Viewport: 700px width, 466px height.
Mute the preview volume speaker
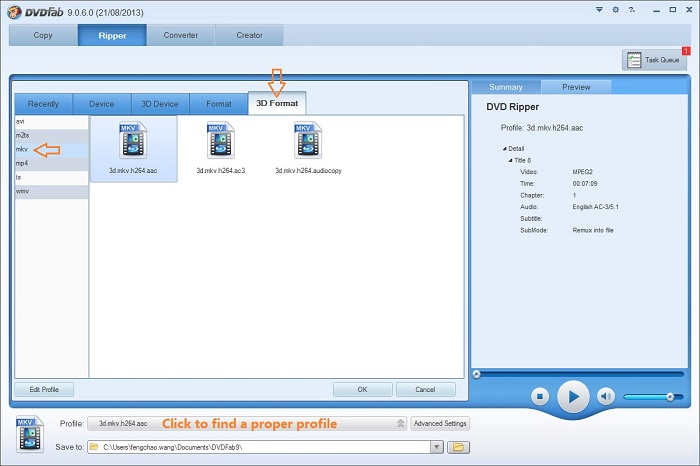tap(606, 396)
